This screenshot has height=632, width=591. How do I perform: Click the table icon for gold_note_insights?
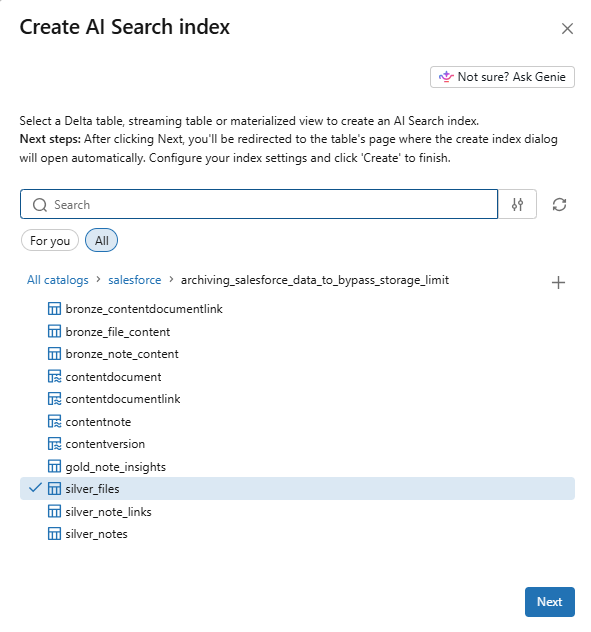[54, 466]
